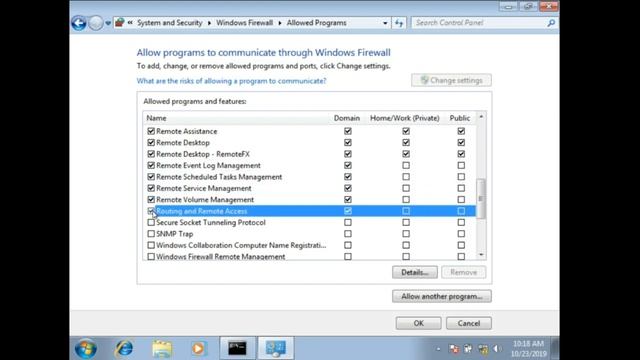The width and height of the screenshot is (640, 360).
Task: Toggle Routing and Remote Access checkbox
Action: click(151, 211)
